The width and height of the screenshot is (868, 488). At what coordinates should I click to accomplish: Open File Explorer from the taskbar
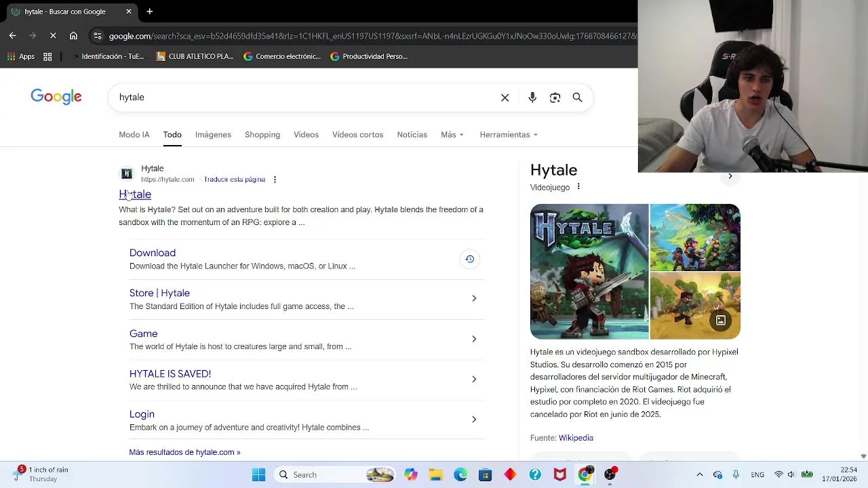pos(435,474)
